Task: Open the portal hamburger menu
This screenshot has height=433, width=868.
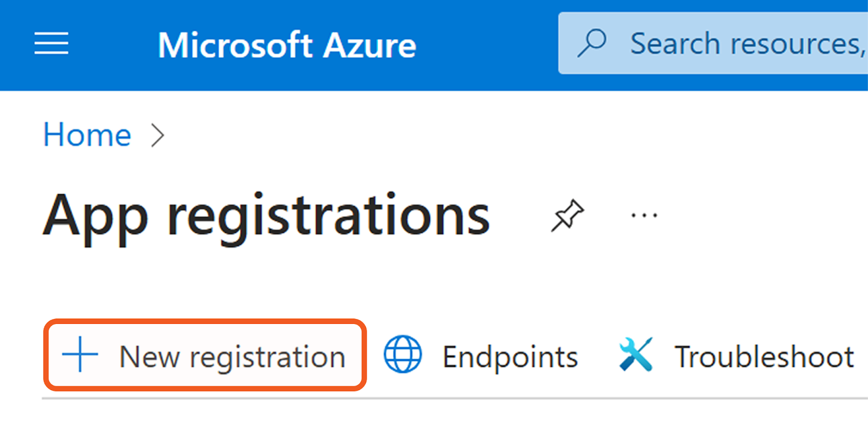Action: [x=52, y=43]
